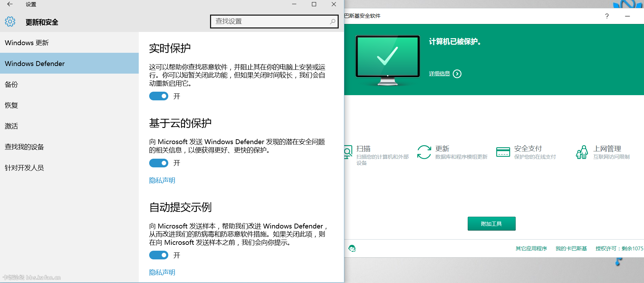Image resolution: width=644 pixels, height=283 pixels.
Task: Open the Windows 更新 section
Action: (x=70, y=43)
